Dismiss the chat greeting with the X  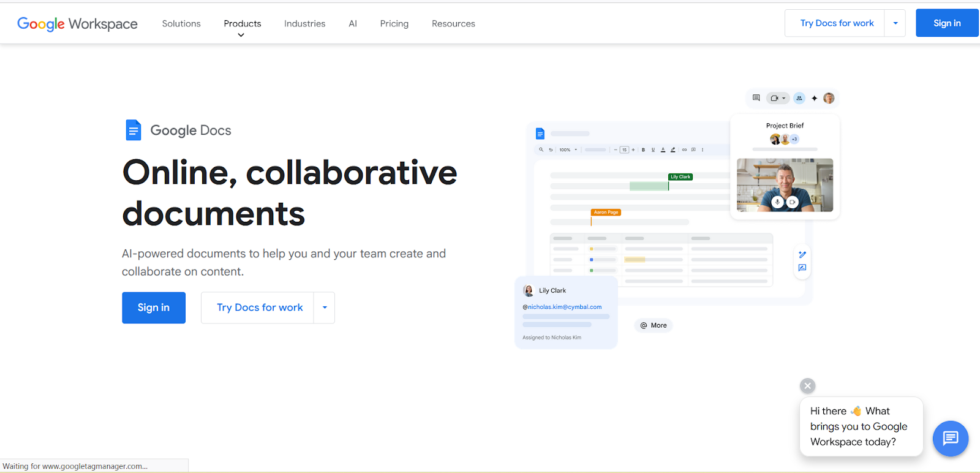coord(808,385)
